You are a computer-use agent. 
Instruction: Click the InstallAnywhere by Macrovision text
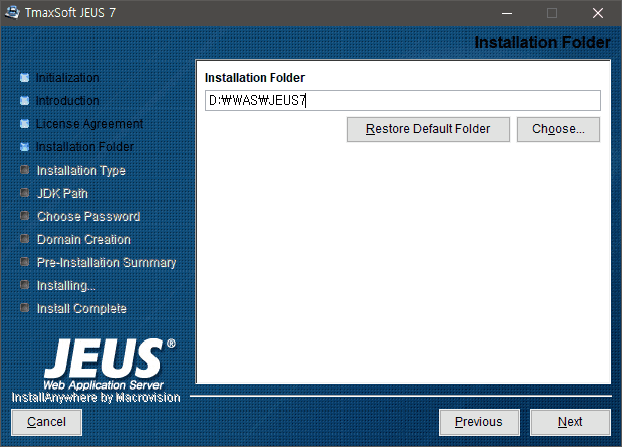[96, 397]
